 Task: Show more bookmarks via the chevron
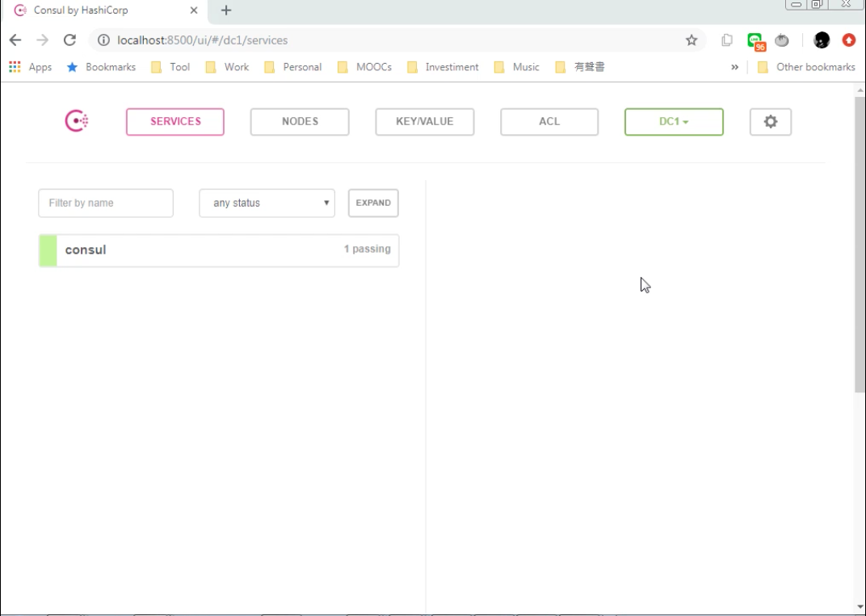[734, 67]
